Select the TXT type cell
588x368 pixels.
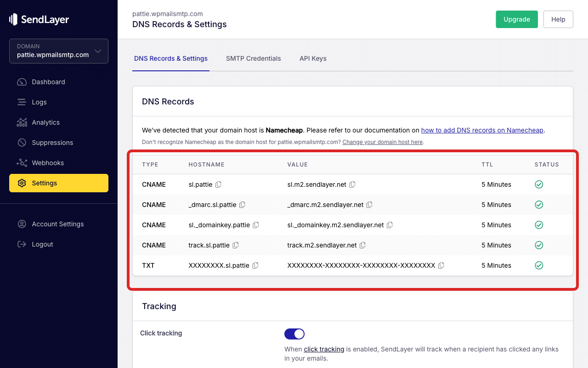pos(148,265)
